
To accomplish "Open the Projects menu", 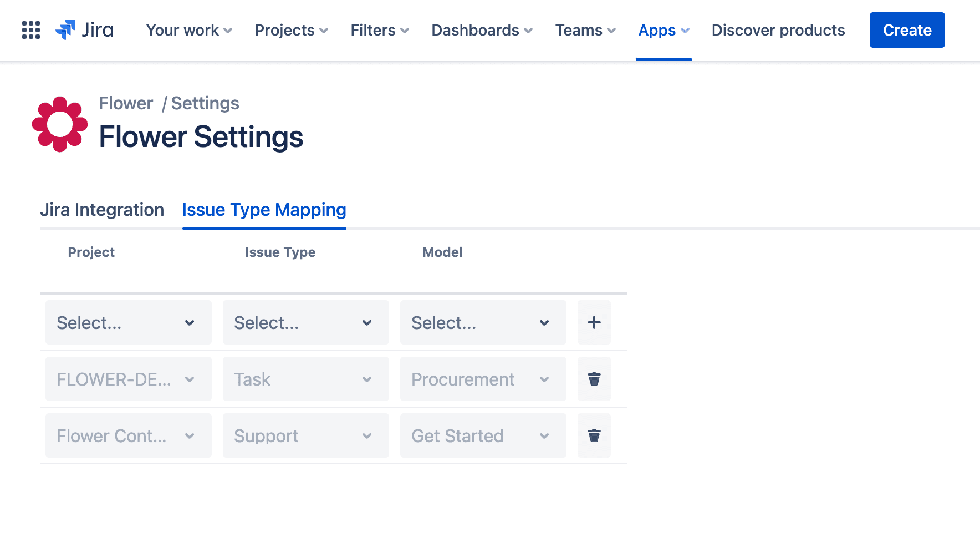I will [291, 30].
